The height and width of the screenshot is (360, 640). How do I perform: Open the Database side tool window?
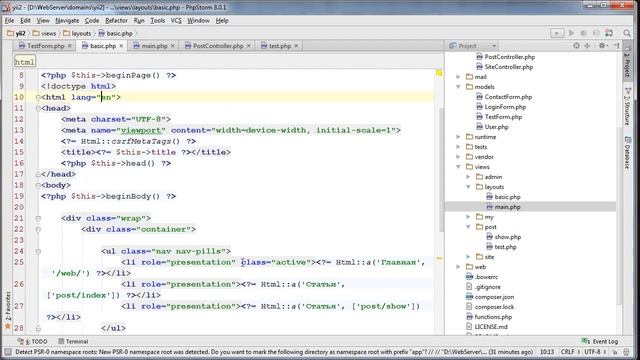coord(627,152)
